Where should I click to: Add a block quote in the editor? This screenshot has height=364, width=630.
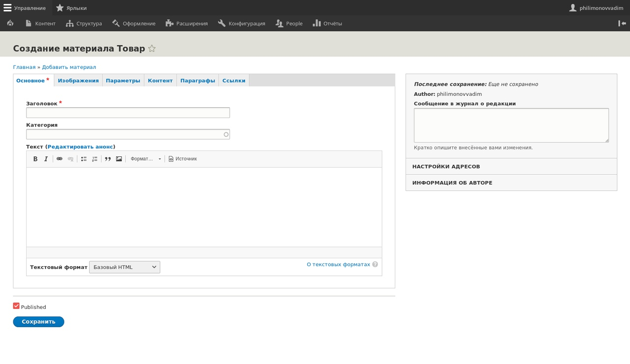pyautogui.click(x=108, y=159)
